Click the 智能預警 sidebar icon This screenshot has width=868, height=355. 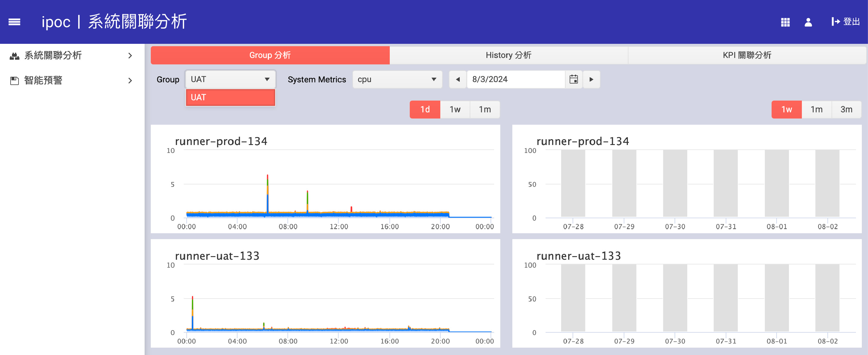tap(14, 81)
